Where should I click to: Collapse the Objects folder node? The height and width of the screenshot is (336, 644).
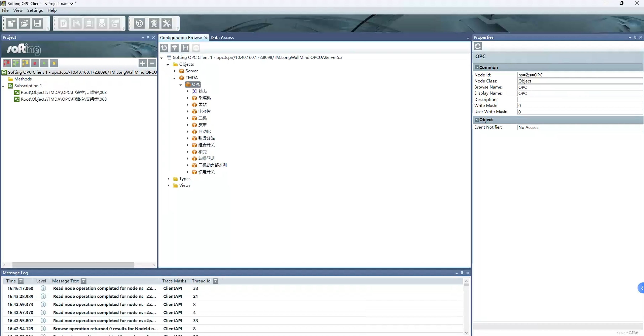point(168,64)
